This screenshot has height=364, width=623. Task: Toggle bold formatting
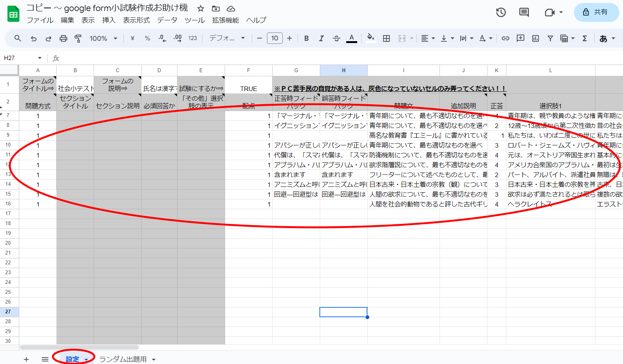tap(307, 38)
